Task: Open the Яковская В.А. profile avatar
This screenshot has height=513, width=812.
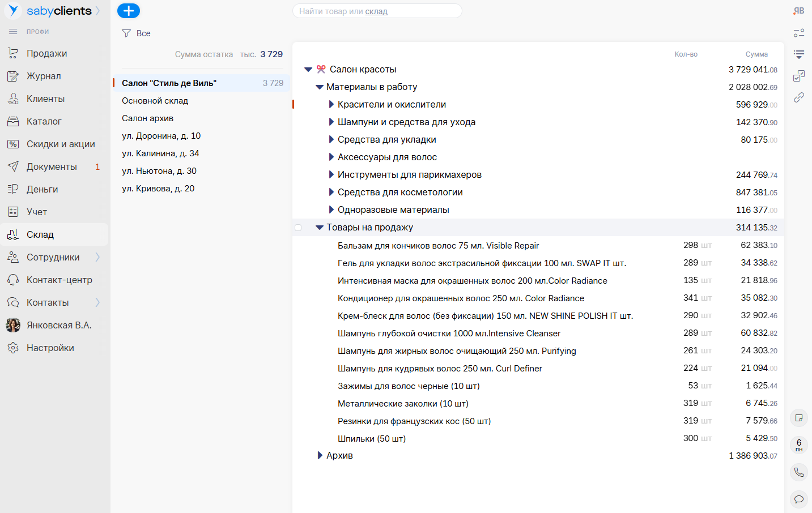Action: (x=13, y=325)
